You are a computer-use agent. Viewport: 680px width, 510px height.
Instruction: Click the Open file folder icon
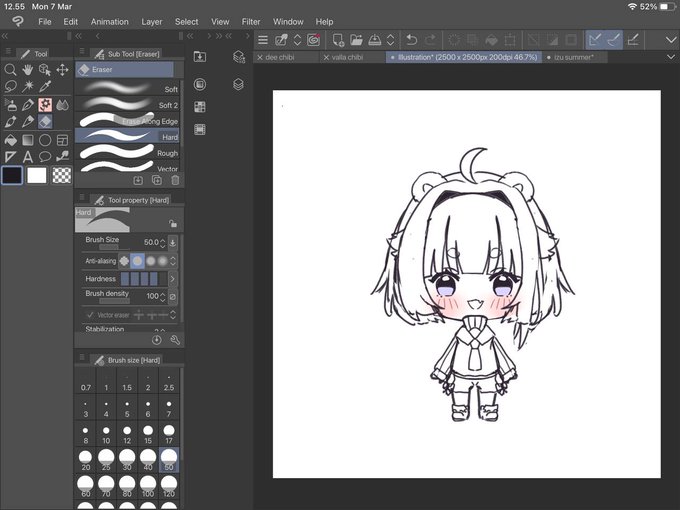[x=356, y=40]
